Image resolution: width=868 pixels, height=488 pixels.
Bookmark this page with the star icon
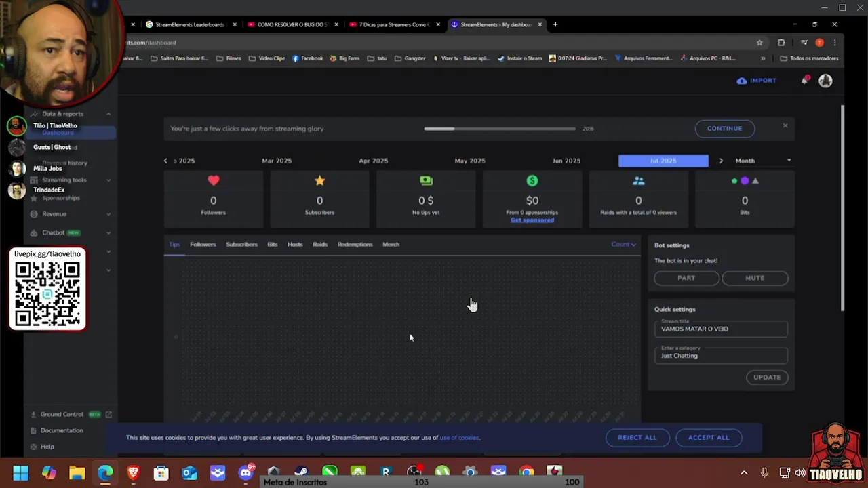(x=759, y=42)
